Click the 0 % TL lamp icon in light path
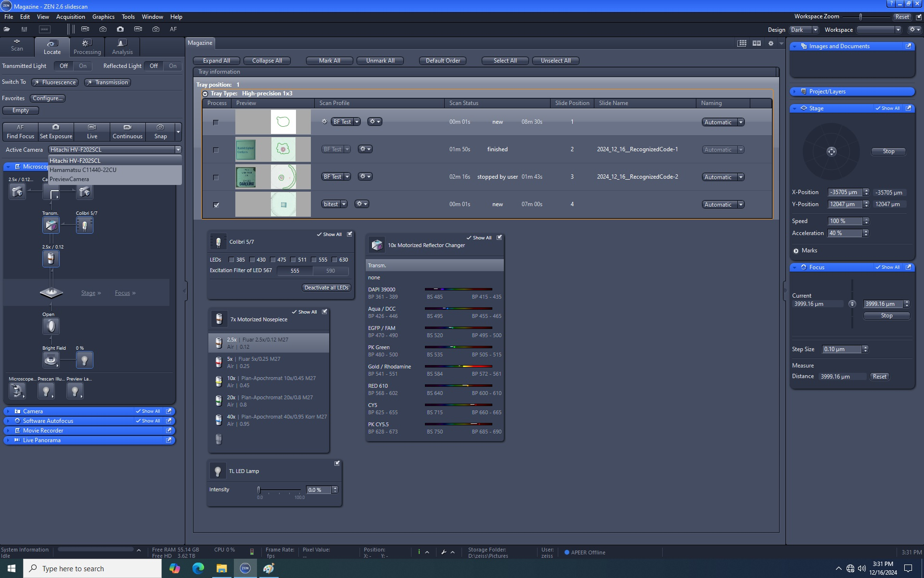The height and width of the screenshot is (578, 924). pos(85,360)
